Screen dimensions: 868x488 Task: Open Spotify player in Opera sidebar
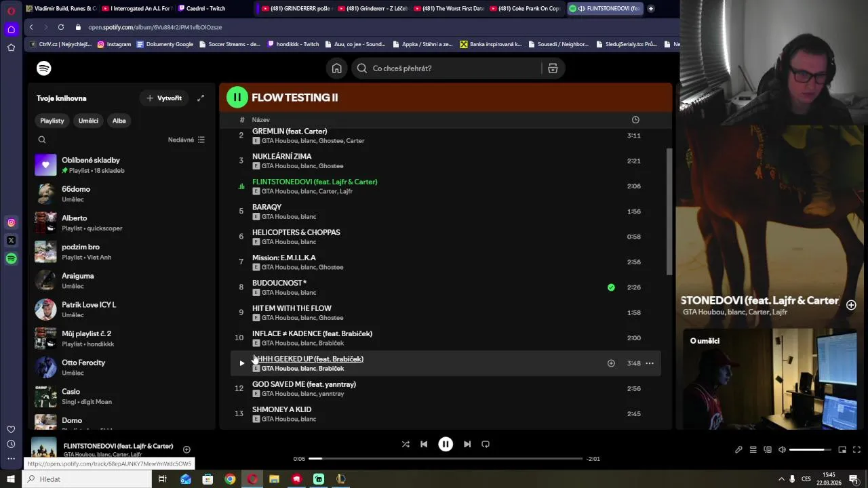[11, 258]
